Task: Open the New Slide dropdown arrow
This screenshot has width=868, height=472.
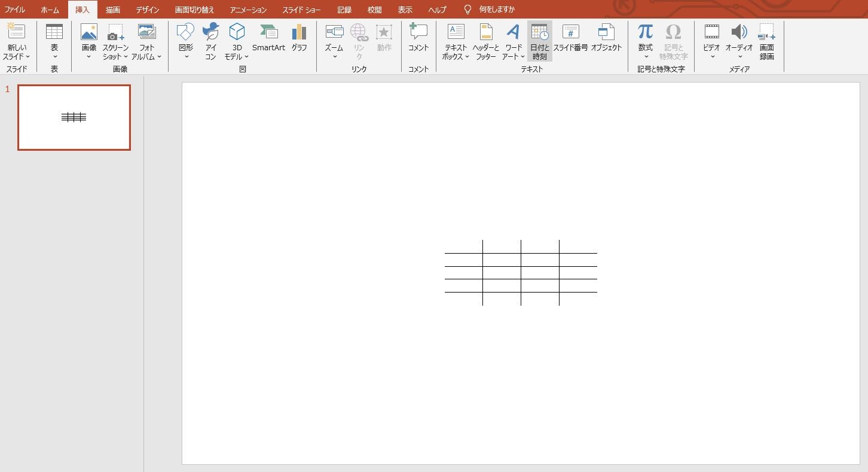Action: (27, 57)
